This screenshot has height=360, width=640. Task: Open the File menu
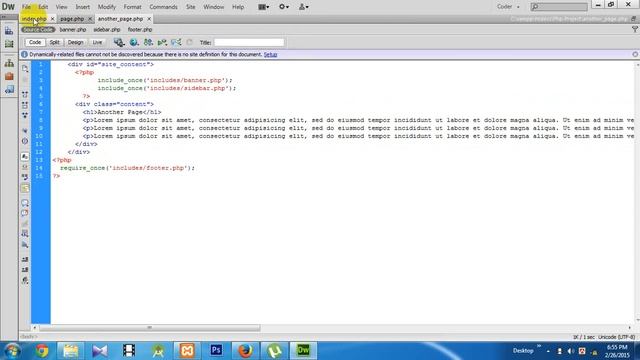click(x=26, y=7)
